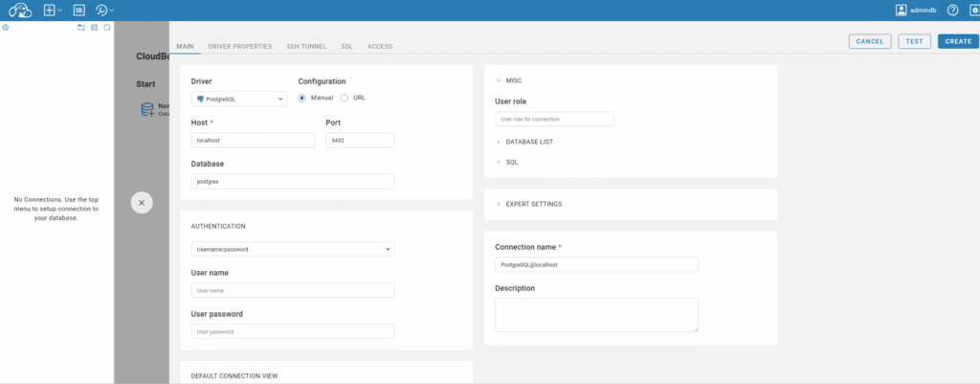
Task: Open the Driver PostgreSQL dropdown
Action: click(239, 99)
